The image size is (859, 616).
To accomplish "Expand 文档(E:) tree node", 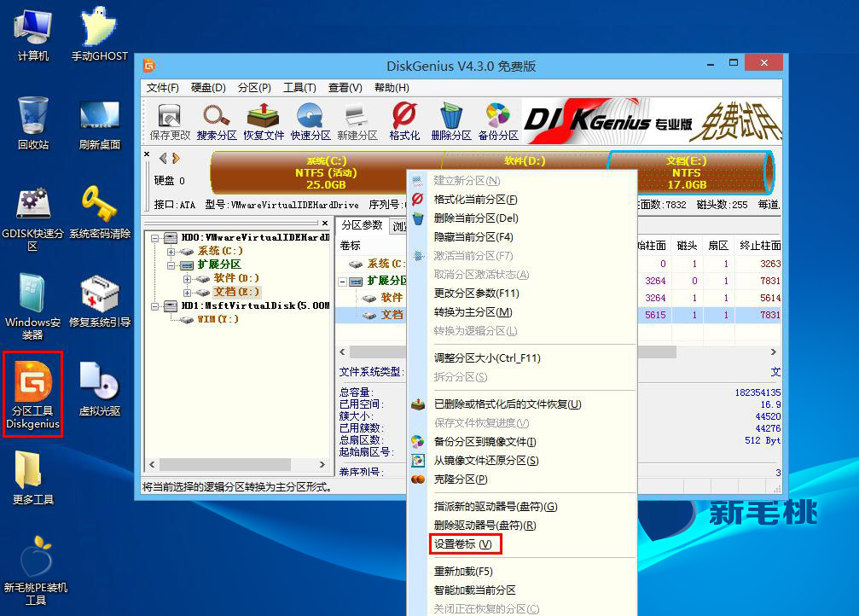I will [x=187, y=293].
